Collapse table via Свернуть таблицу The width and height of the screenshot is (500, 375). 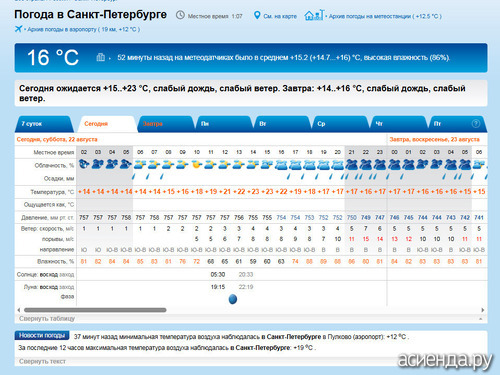pyautogui.click(x=47, y=318)
